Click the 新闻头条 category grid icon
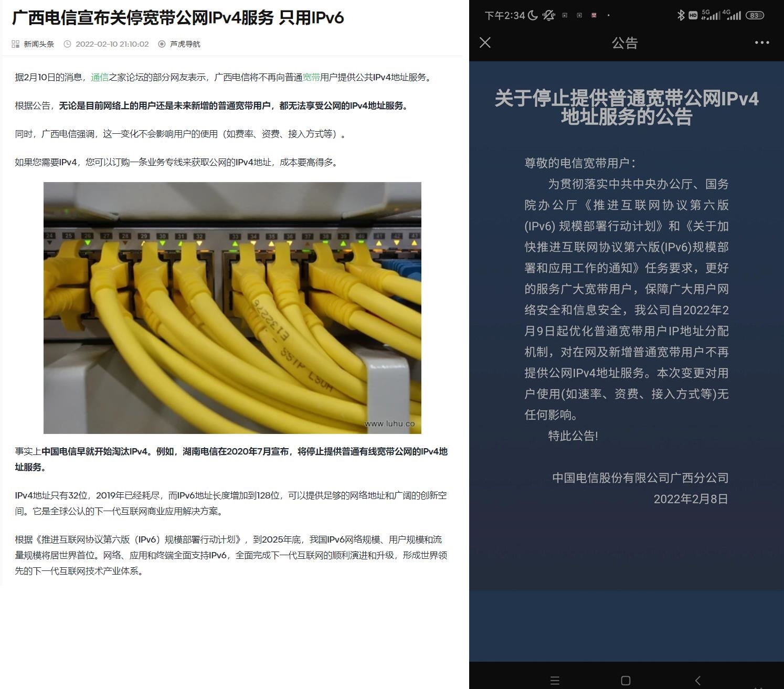784x689 pixels. [x=16, y=44]
